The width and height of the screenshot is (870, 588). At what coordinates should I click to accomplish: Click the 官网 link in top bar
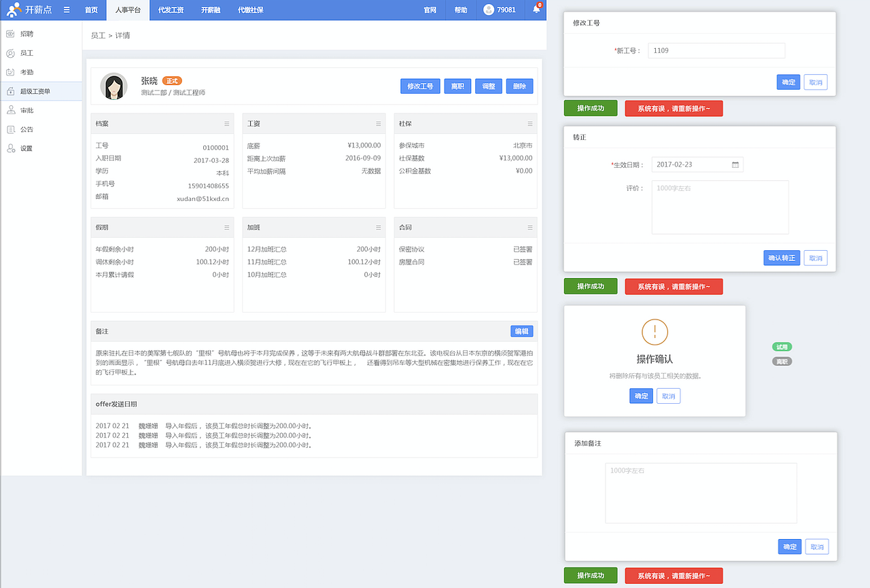pyautogui.click(x=430, y=10)
